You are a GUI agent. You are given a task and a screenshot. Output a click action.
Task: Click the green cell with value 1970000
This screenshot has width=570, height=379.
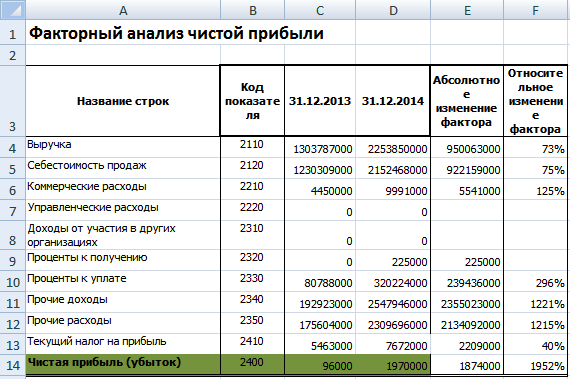pos(393,364)
